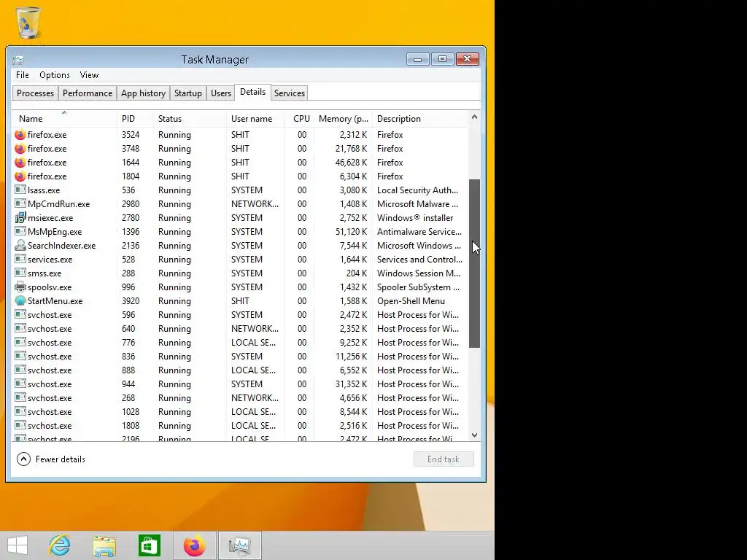Open File Explorer from taskbar

pos(104,545)
